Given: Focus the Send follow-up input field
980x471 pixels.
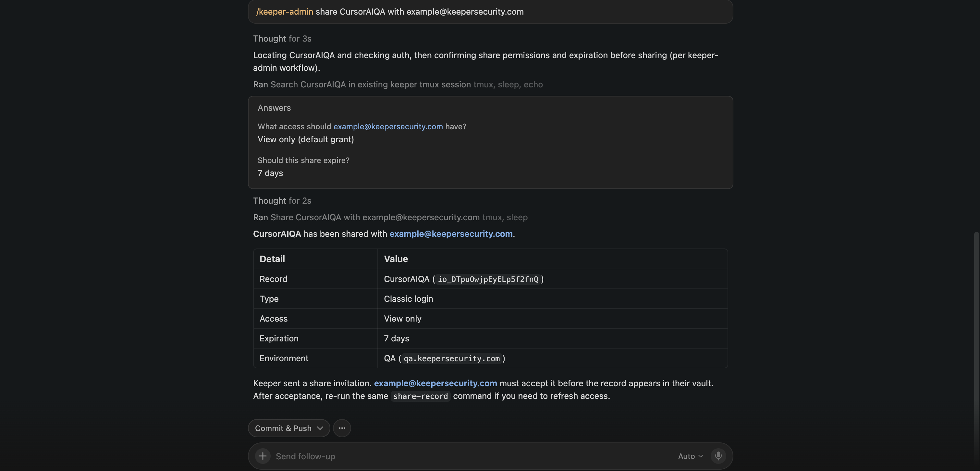Looking at the screenshot, I should point(472,456).
